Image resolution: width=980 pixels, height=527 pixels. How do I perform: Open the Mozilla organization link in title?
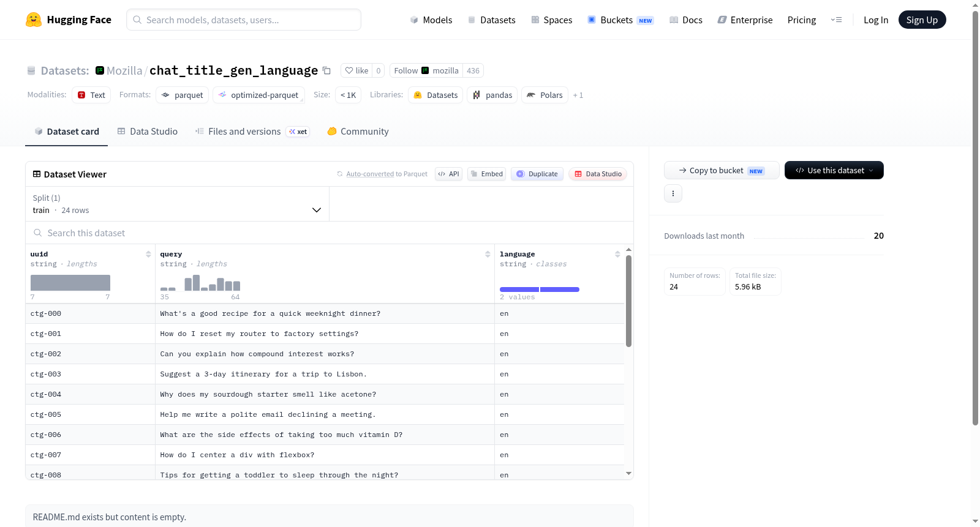pos(124,70)
